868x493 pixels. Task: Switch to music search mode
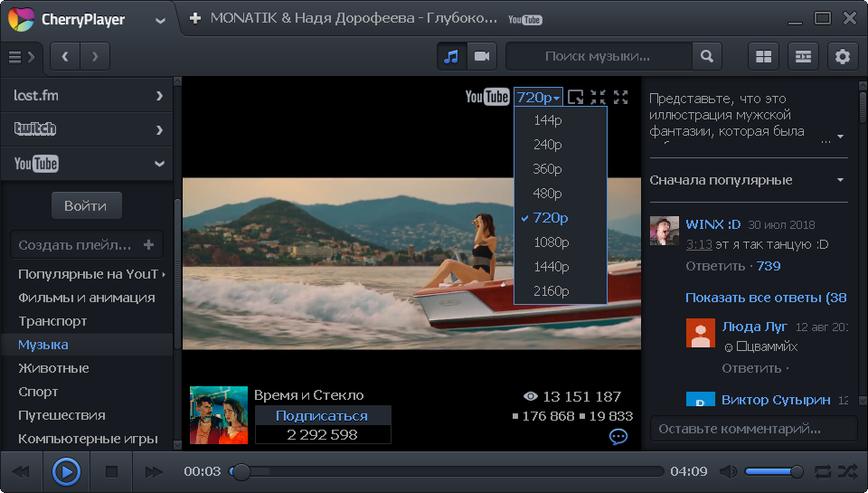[x=452, y=56]
